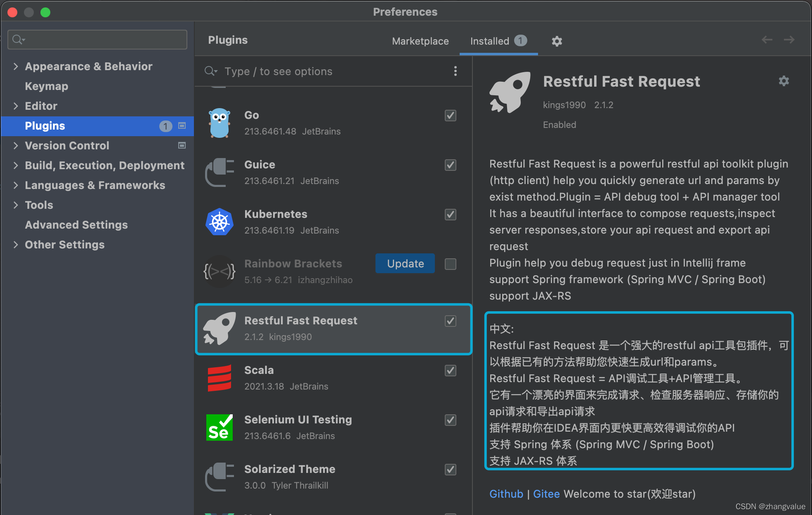Screen dimensions: 812x515
Task: Uncheck the Solarized Theme plugin
Action: (450, 470)
